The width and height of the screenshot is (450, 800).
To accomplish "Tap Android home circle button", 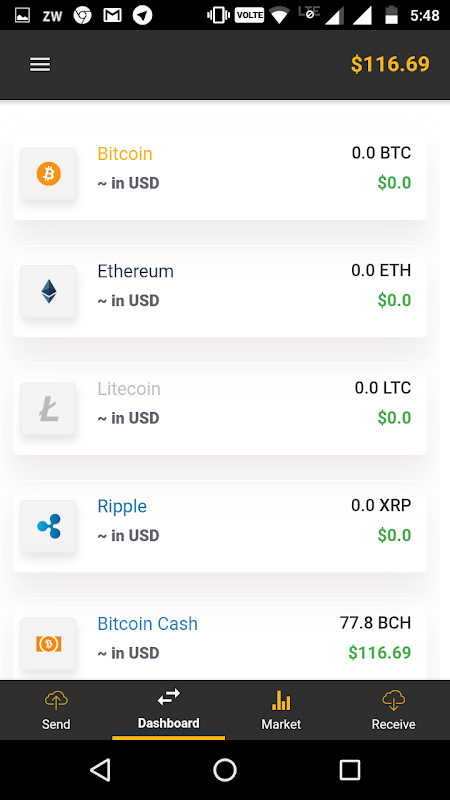I will click(225, 769).
